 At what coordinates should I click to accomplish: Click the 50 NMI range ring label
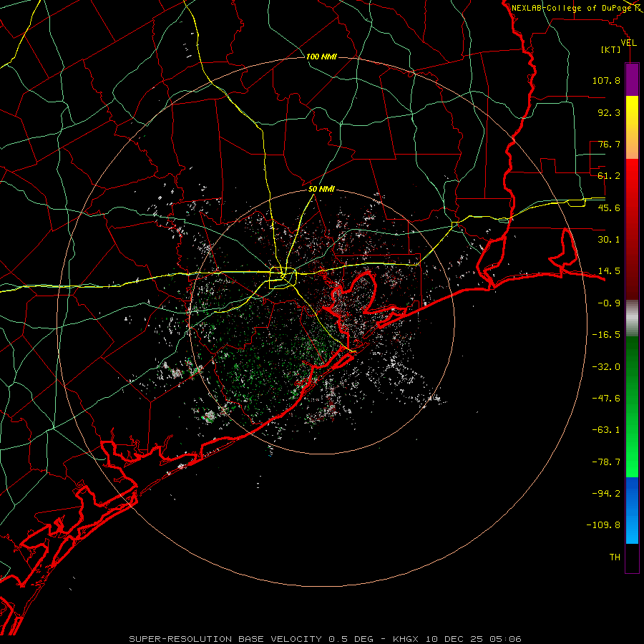pyautogui.click(x=321, y=189)
